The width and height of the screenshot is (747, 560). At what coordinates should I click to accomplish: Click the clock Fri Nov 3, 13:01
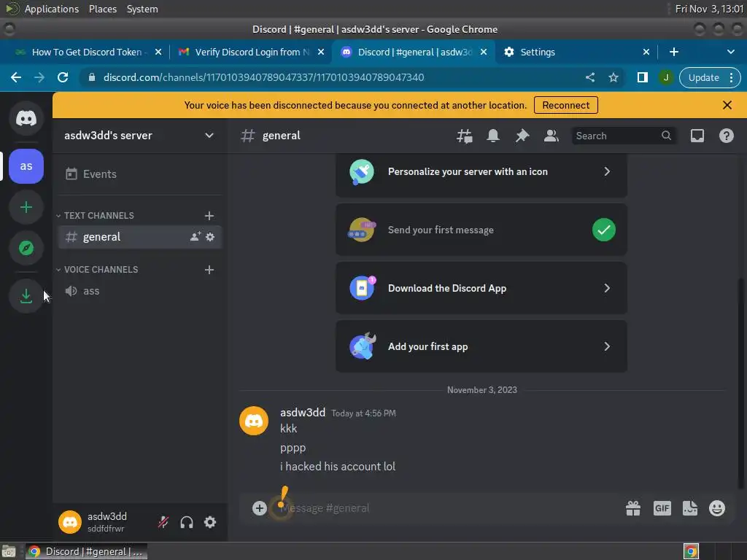click(709, 9)
